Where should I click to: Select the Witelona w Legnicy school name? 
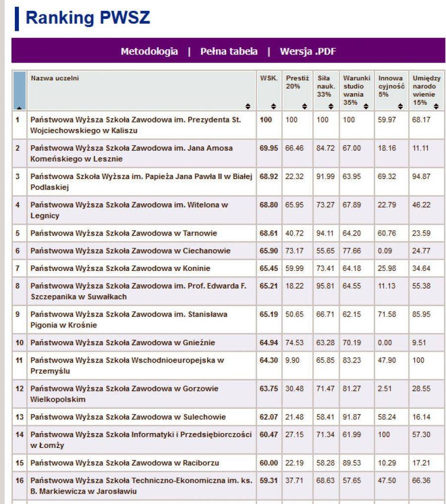pyautogui.click(x=129, y=210)
